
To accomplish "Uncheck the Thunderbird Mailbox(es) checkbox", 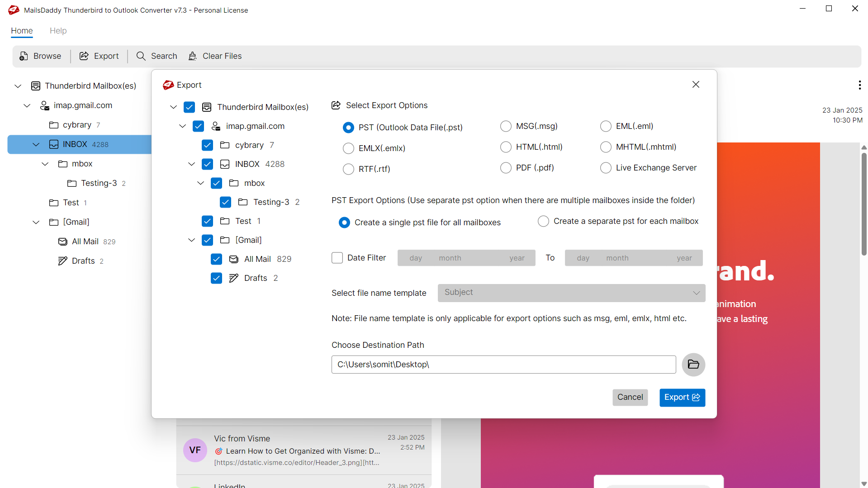I will pyautogui.click(x=189, y=107).
